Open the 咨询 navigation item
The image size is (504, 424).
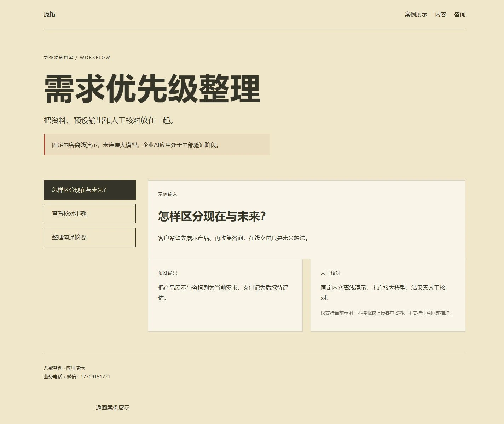point(460,15)
